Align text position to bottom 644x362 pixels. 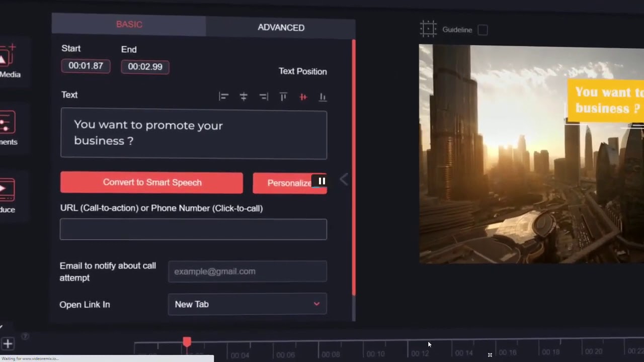[x=323, y=97]
